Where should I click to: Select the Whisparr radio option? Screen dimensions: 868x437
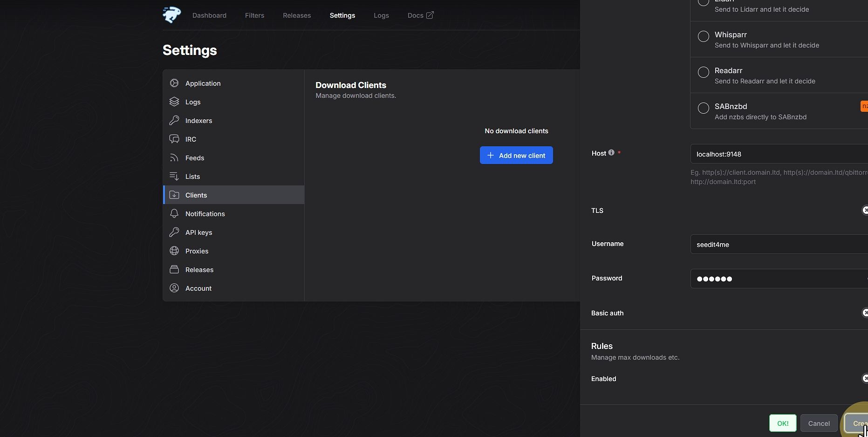tap(704, 36)
